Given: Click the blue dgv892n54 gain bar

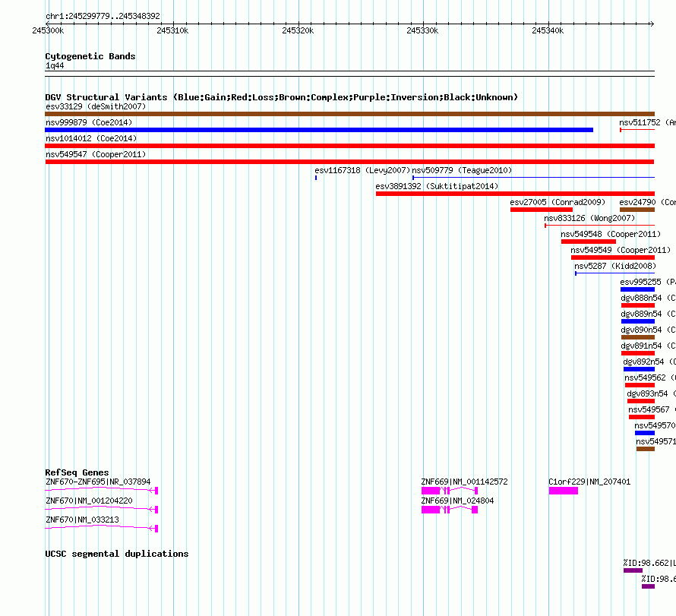Looking at the screenshot, I should point(639,369).
